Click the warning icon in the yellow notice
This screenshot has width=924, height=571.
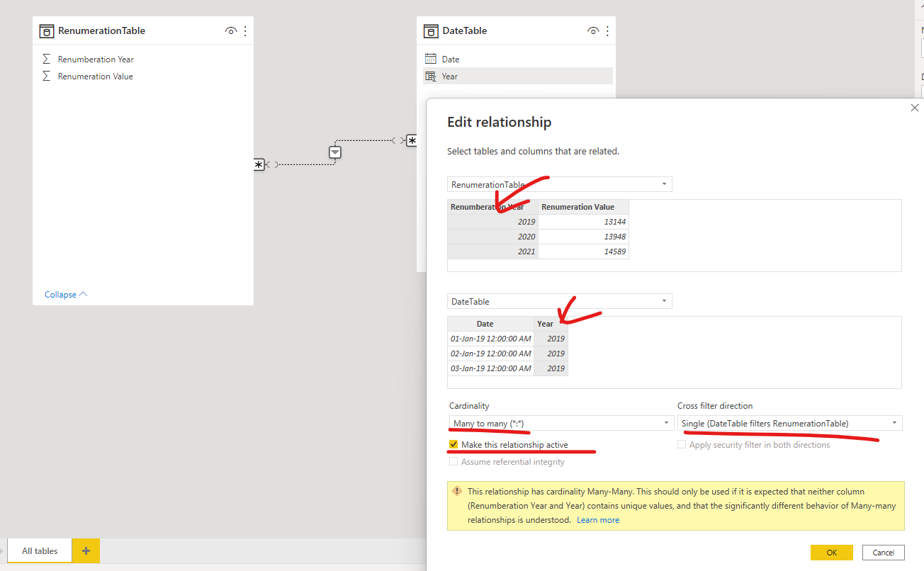click(457, 491)
